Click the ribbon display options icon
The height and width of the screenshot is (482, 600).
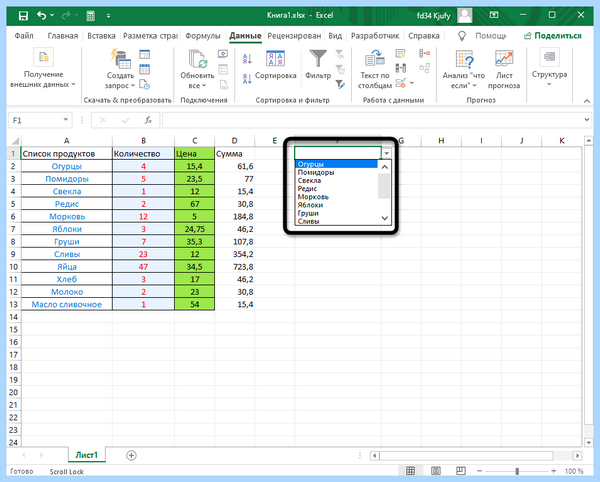[494, 15]
